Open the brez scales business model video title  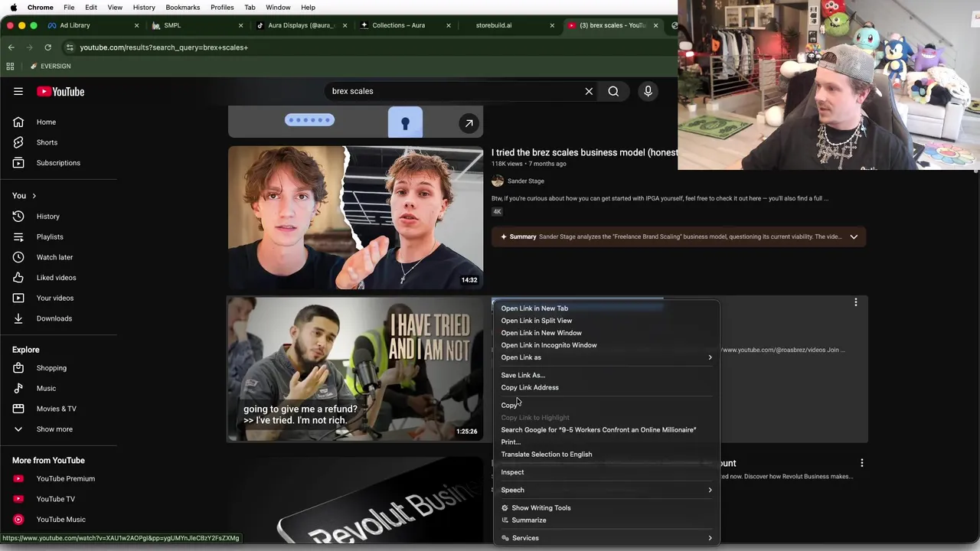click(584, 153)
